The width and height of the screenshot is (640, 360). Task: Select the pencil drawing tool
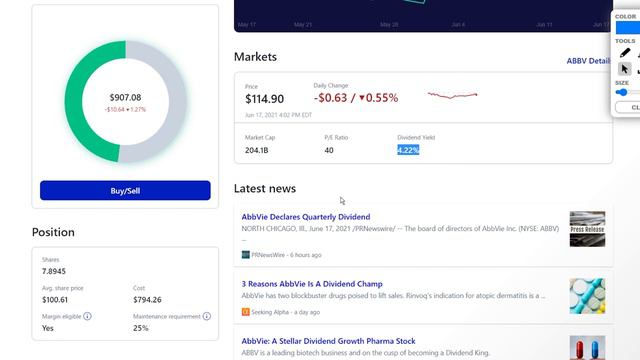(624, 53)
